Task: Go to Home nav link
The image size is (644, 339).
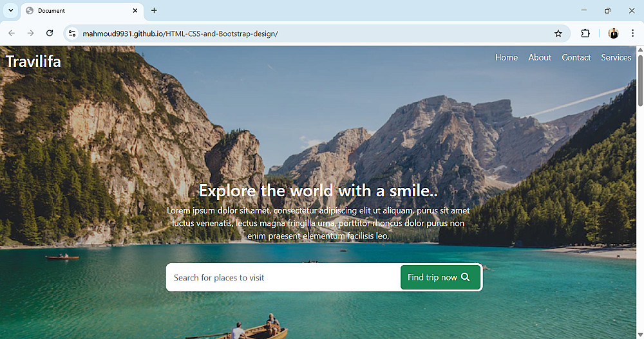Action: click(506, 57)
